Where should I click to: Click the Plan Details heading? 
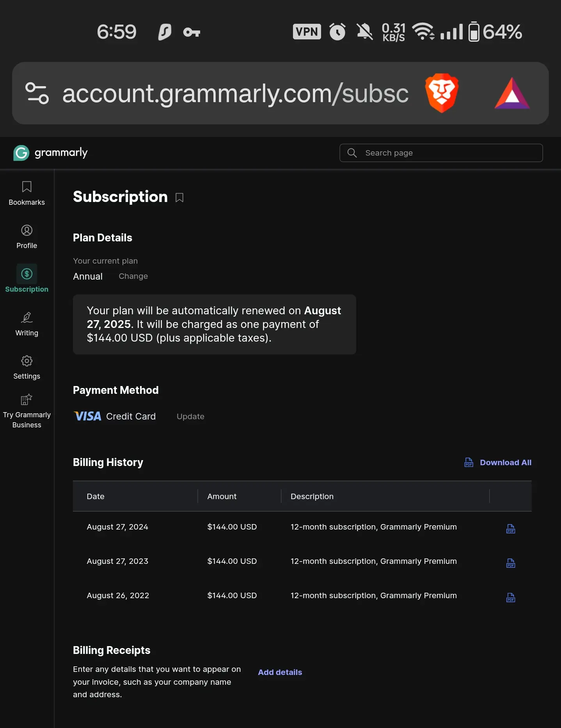[x=103, y=237]
